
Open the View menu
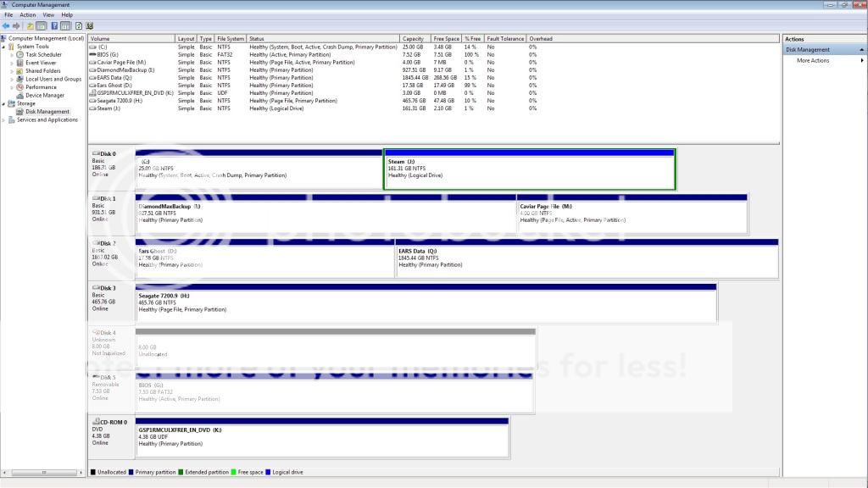(48, 14)
